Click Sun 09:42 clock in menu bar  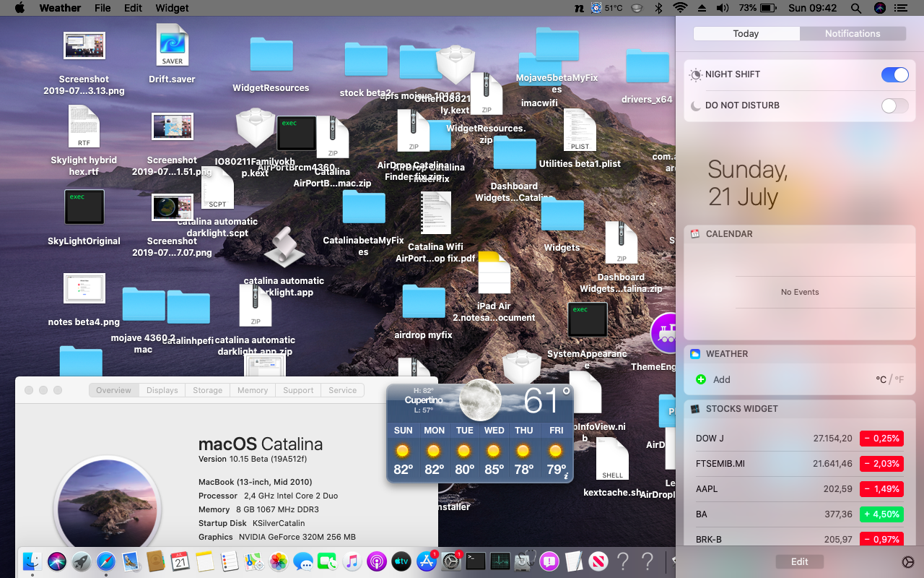coord(813,8)
